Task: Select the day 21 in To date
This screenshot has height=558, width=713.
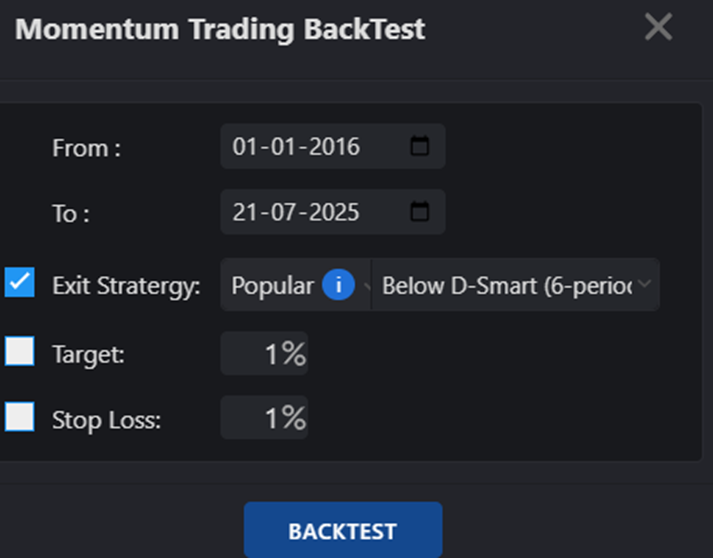Action: pos(246,212)
